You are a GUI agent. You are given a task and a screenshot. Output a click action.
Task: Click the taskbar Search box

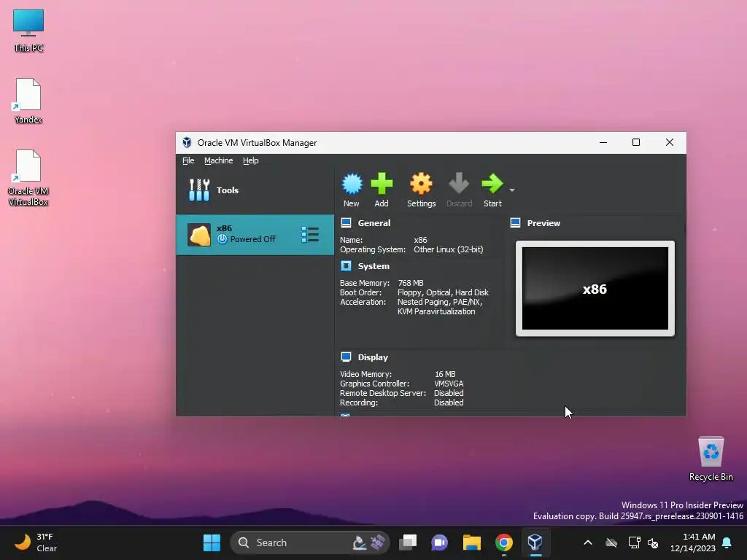(309, 542)
